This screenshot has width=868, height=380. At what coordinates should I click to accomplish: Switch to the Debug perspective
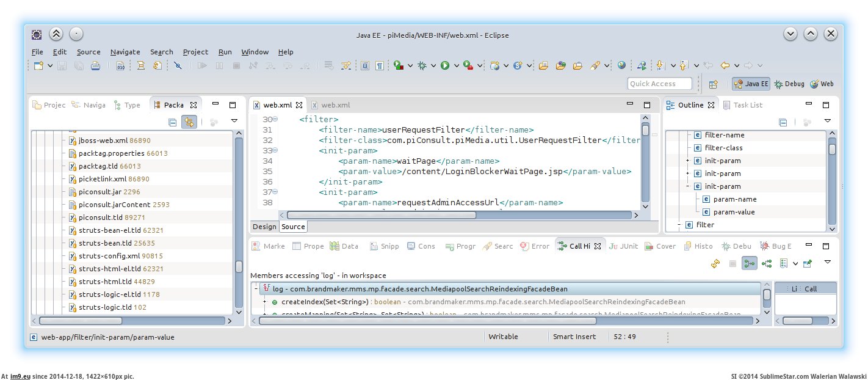[789, 84]
